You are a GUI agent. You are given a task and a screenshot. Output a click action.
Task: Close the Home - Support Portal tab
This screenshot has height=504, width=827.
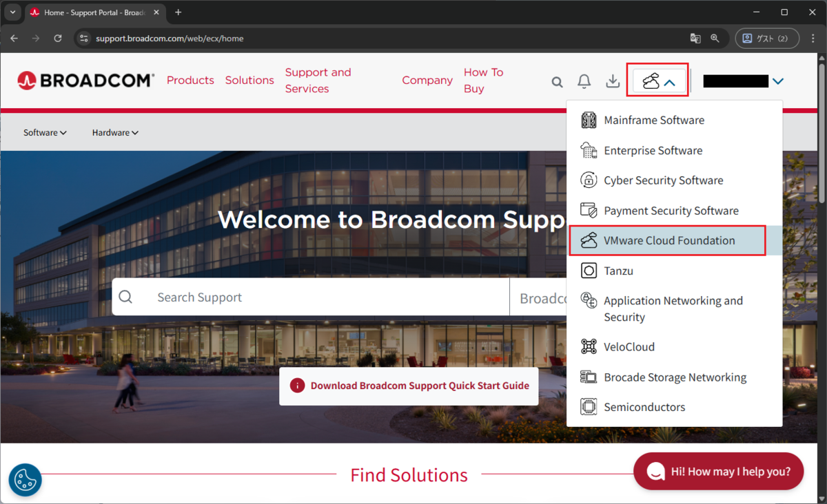coord(156,12)
